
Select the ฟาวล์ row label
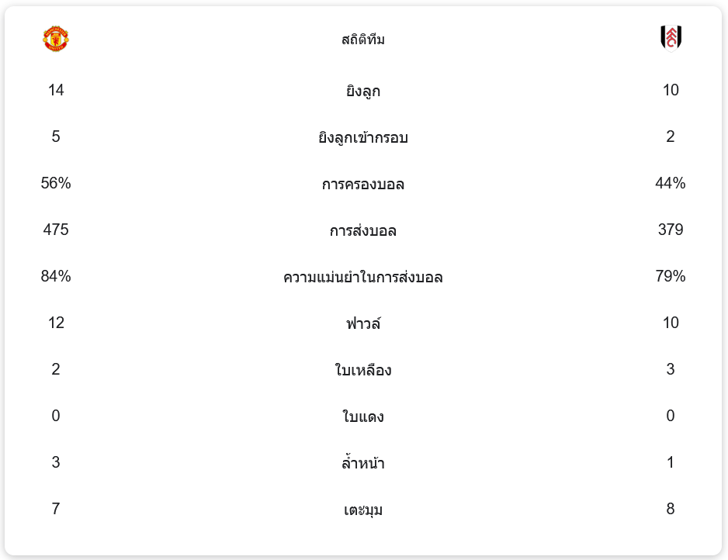[363, 324]
